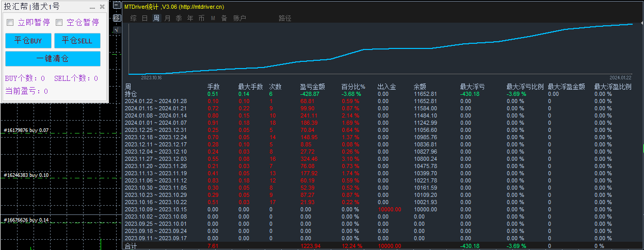This screenshot has height=250, width=644.
Task: Switch to the 日 daily tab
Action: point(145,18)
